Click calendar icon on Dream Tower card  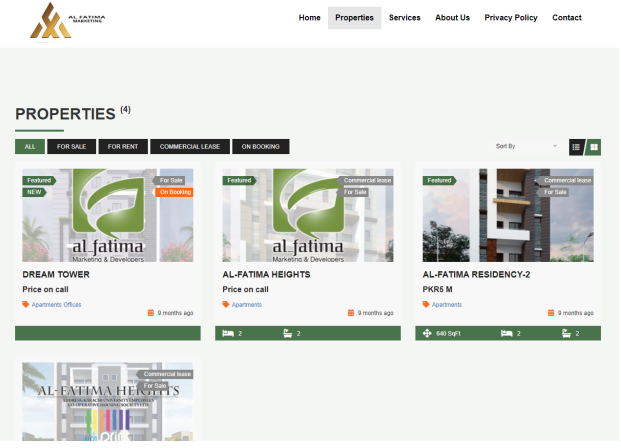151,313
